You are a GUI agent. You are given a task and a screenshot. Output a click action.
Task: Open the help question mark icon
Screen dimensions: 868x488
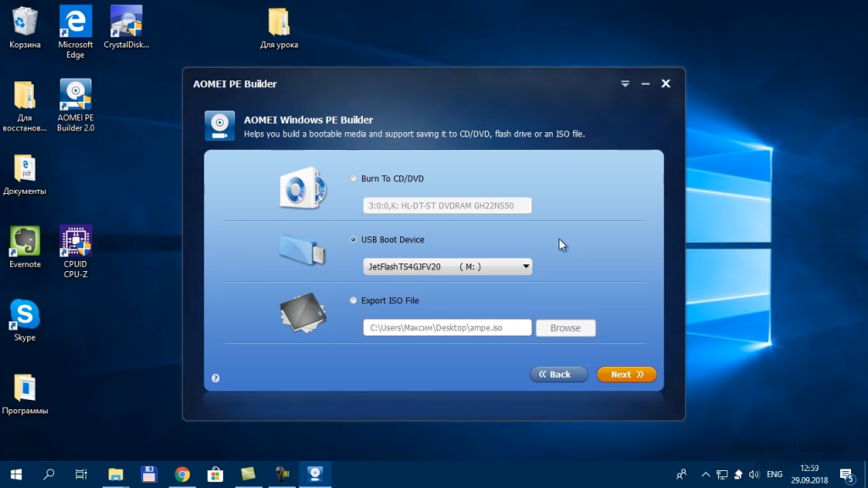tap(215, 378)
